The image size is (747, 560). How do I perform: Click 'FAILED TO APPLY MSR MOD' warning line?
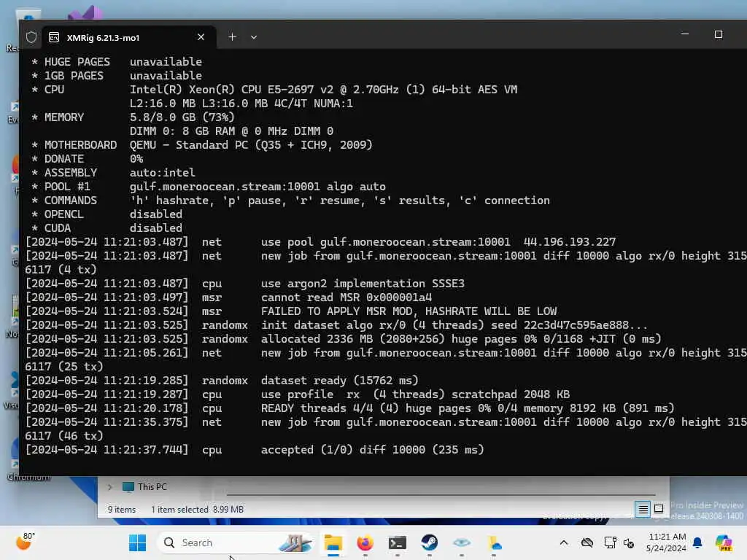[291, 311]
